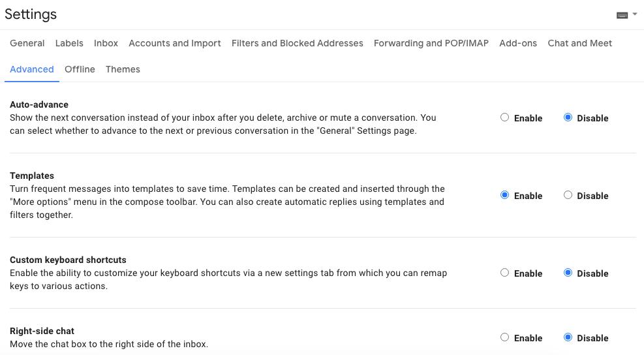Switch to the Labels tab
The height and width of the screenshot is (355, 644).
tap(69, 43)
